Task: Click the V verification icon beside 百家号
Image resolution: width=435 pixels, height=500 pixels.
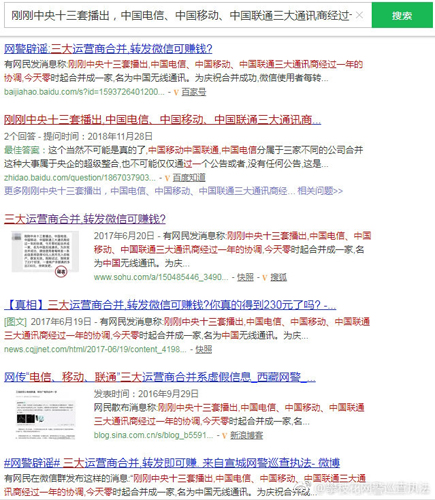Action: click(176, 92)
